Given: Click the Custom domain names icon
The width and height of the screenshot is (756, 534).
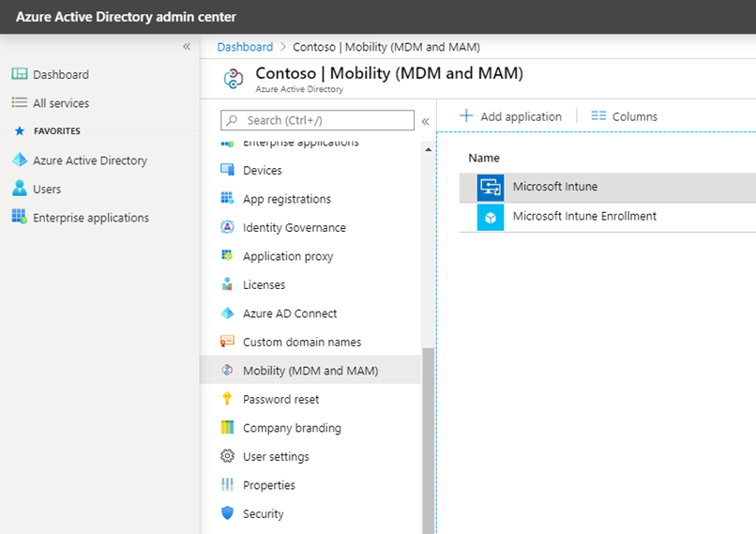Looking at the screenshot, I should coord(227,341).
